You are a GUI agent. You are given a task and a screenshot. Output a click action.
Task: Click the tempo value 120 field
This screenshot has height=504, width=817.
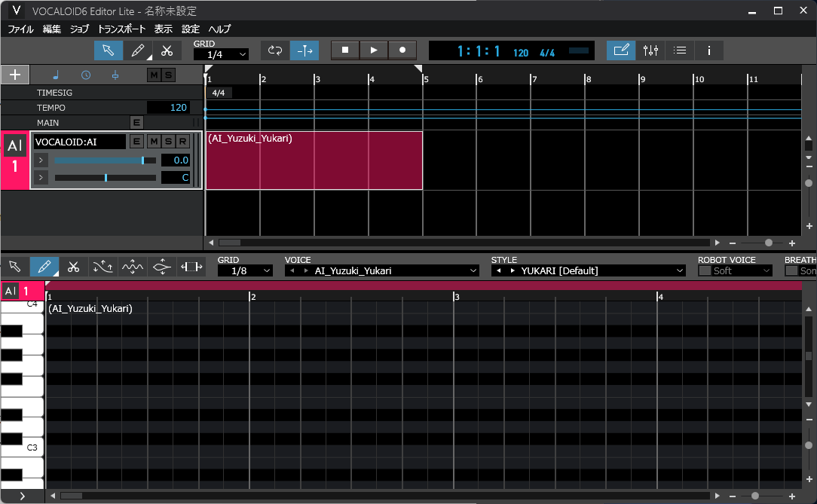pyautogui.click(x=168, y=107)
